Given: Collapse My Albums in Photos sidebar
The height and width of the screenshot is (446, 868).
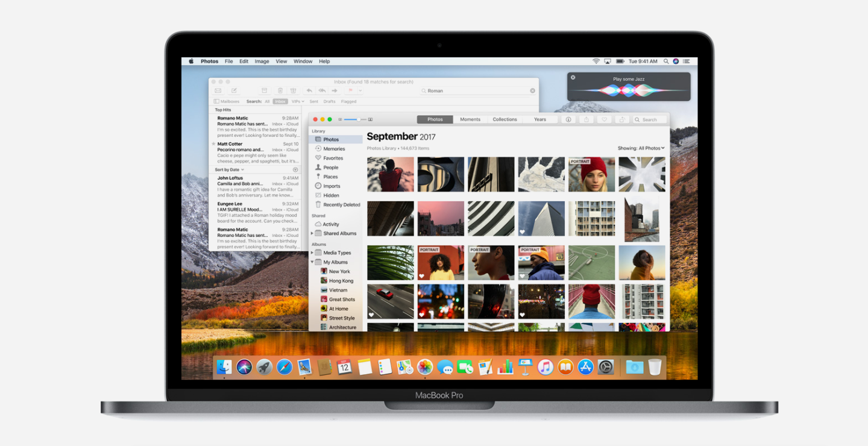Looking at the screenshot, I should coord(312,262).
